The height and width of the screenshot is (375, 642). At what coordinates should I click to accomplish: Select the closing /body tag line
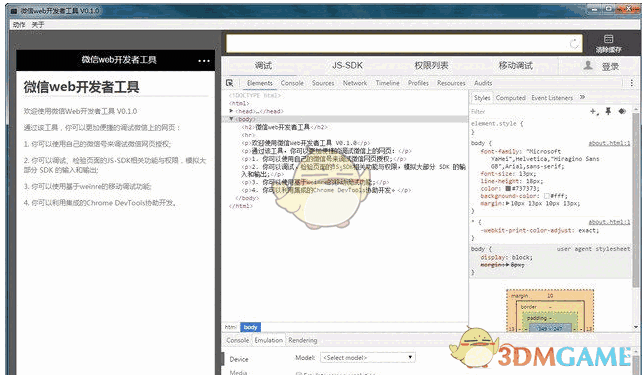pyautogui.click(x=247, y=198)
